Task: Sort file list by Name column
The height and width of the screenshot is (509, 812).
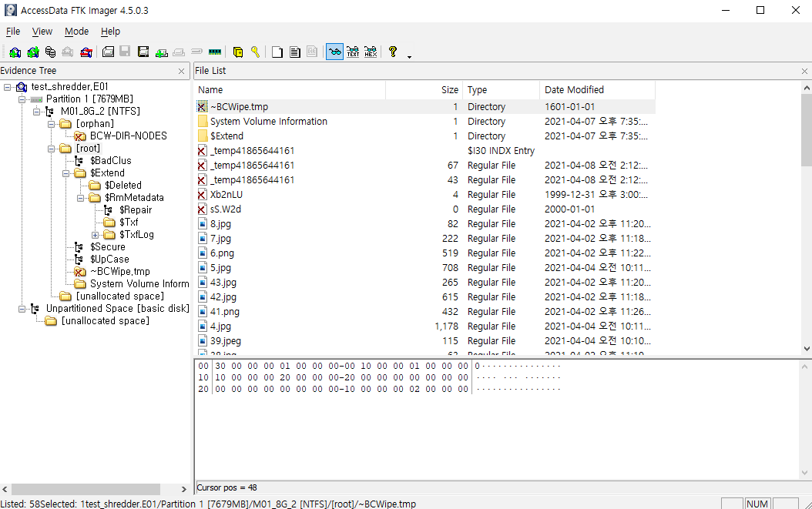Action: [290, 90]
